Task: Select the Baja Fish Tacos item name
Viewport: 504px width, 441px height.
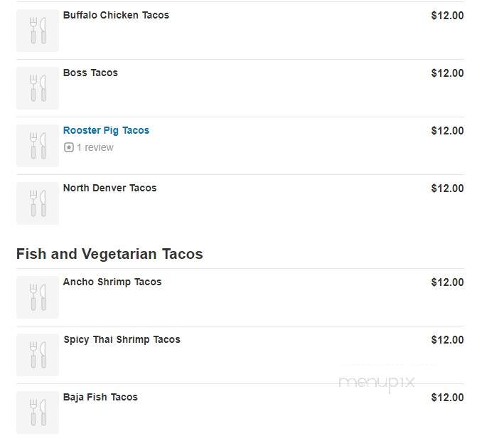Action: coord(100,397)
